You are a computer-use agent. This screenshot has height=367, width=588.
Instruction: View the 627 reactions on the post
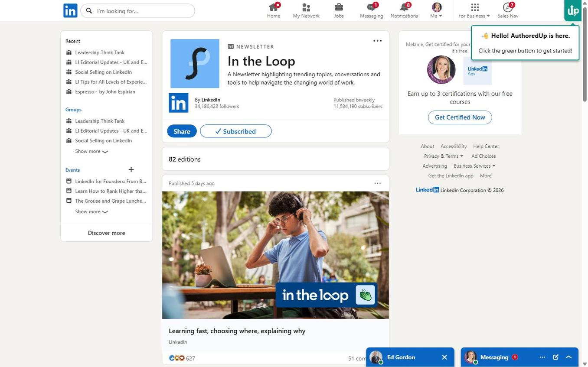pyautogui.click(x=182, y=358)
